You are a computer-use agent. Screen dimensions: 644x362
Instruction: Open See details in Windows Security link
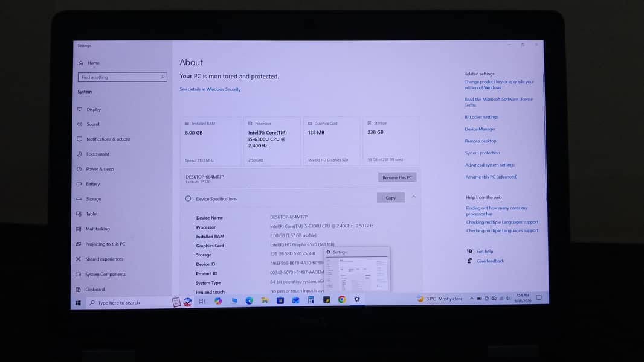(x=210, y=89)
